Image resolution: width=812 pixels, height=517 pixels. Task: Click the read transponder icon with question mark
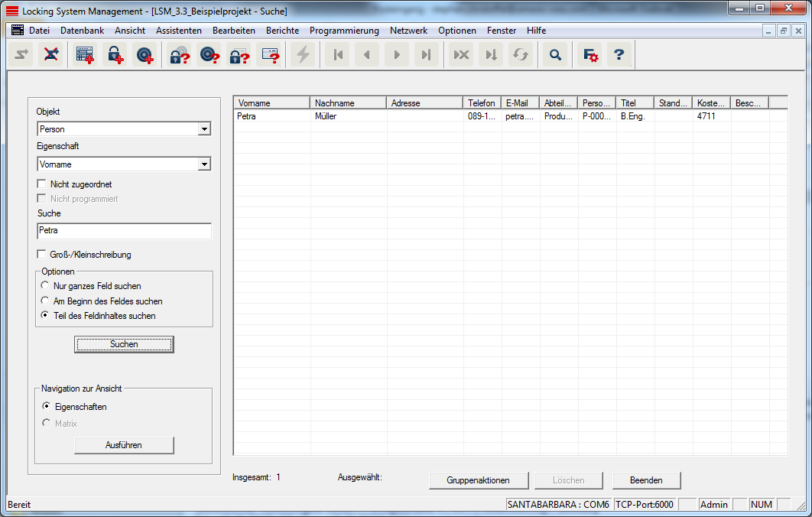[209, 55]
